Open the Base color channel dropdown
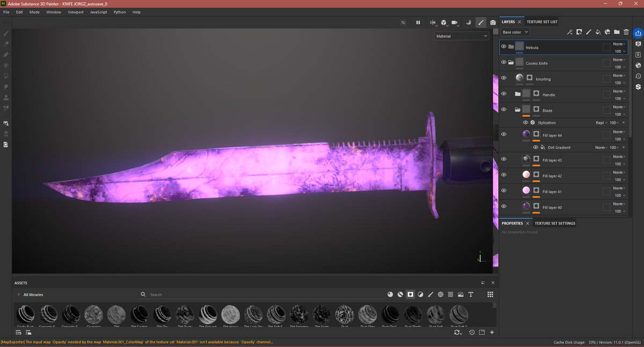644x347 pixels. click(x=516, y=32)
